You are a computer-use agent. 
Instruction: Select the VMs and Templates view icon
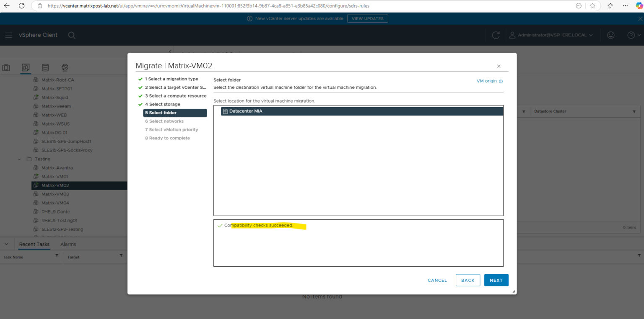tap(25, 67)
